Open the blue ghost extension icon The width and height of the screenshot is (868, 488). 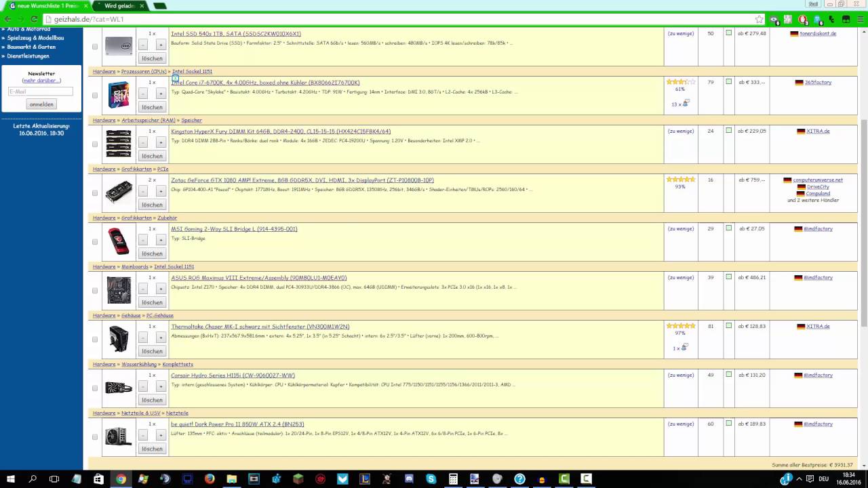[818, 20]
